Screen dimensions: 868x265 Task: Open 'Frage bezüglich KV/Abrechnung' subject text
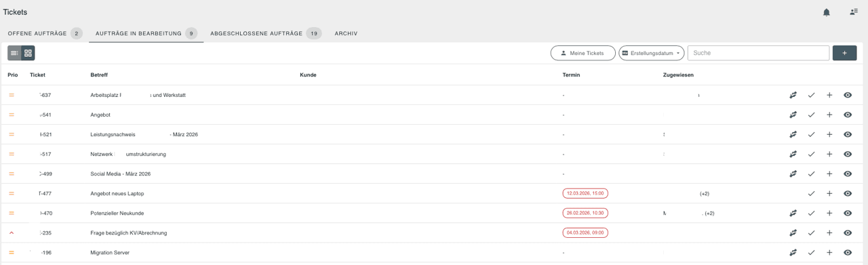129,233
